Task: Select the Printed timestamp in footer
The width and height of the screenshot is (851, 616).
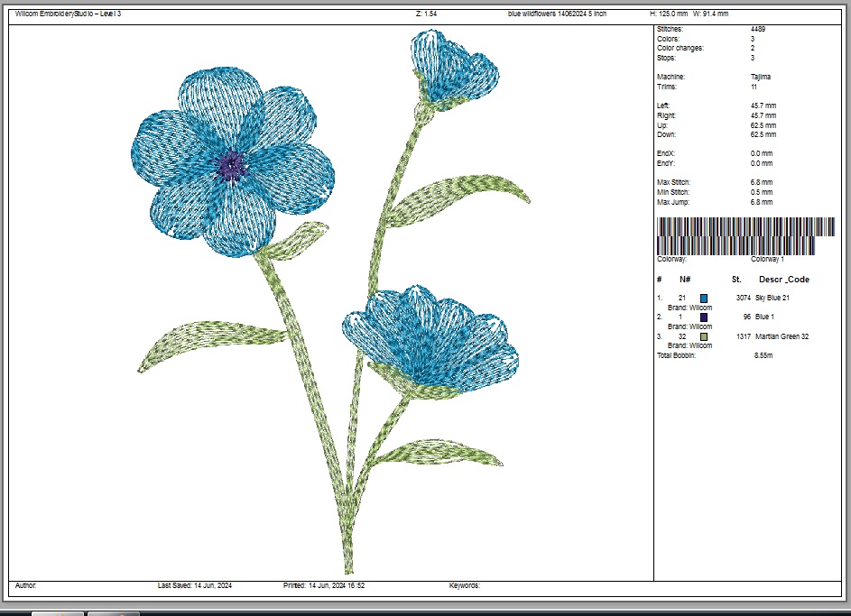Action: point(323,585)
